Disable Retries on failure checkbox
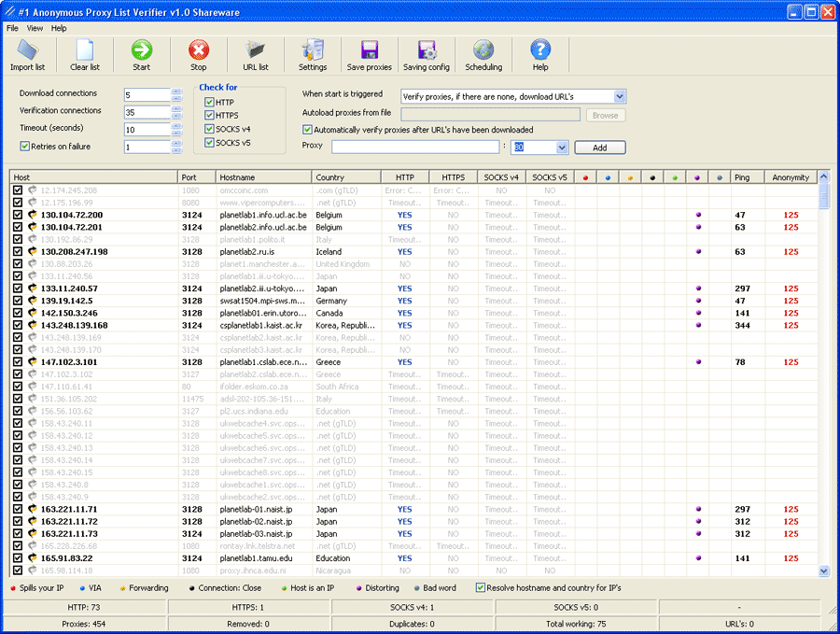840x634 pixels. coord(25,147)
